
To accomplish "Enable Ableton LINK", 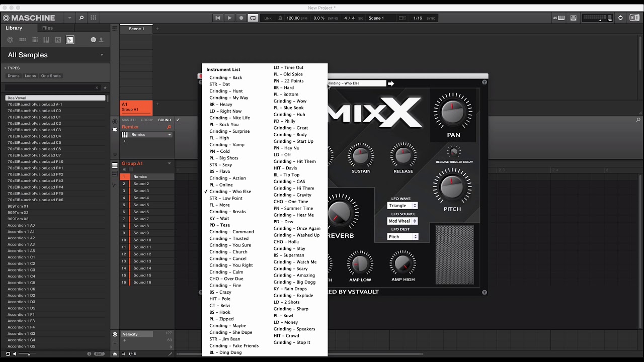I will (268, 18).
